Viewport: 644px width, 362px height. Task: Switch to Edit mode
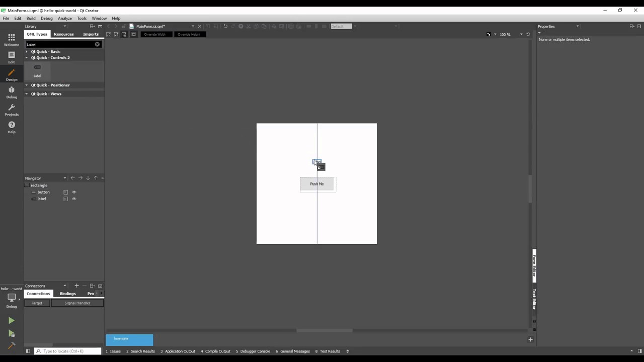click(11, 57)
